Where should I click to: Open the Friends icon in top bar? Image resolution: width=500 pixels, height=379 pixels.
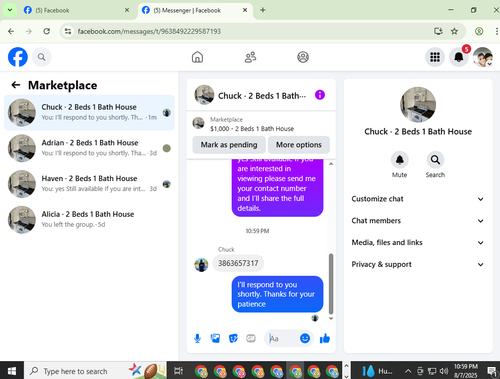tap(250, 57)
